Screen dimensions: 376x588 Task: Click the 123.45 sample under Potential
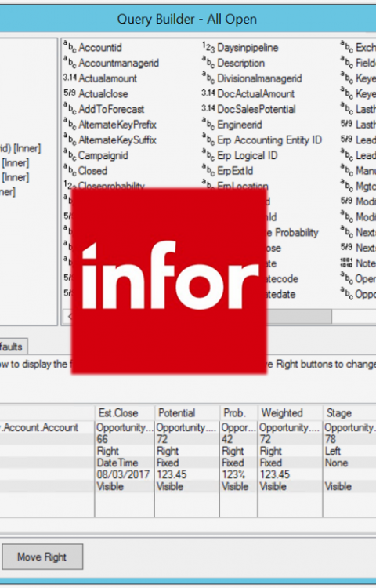pos(172,474)
